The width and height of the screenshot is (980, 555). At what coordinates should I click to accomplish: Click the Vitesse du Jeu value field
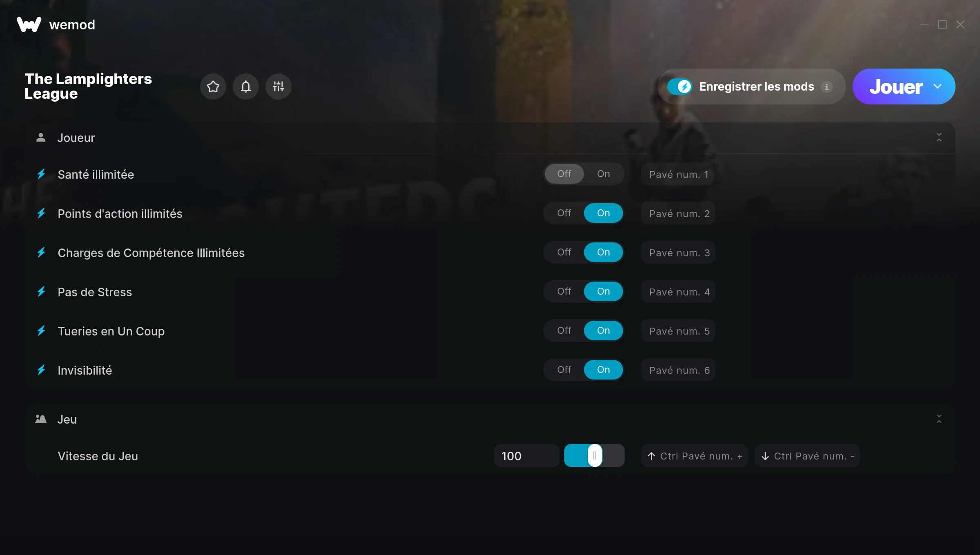tap(526, 456)
